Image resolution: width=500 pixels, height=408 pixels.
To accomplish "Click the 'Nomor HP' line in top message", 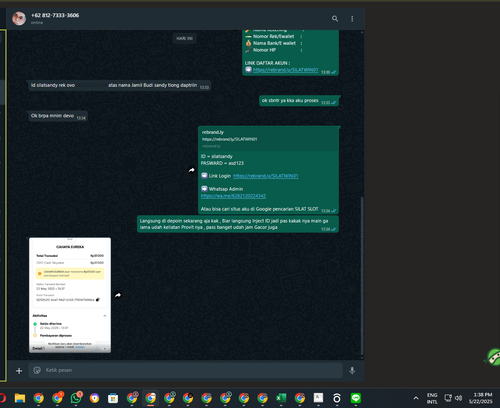I will tap(264, 50).
